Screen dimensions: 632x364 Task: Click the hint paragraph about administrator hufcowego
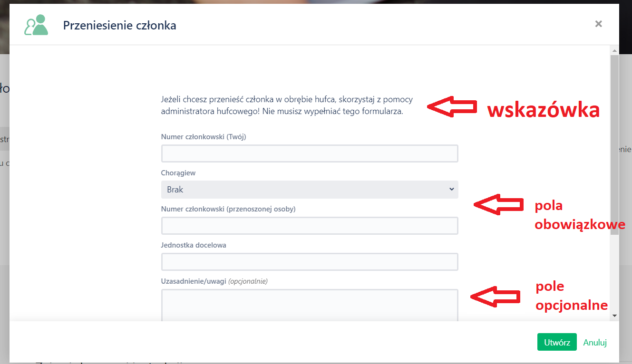click(287, 106)
